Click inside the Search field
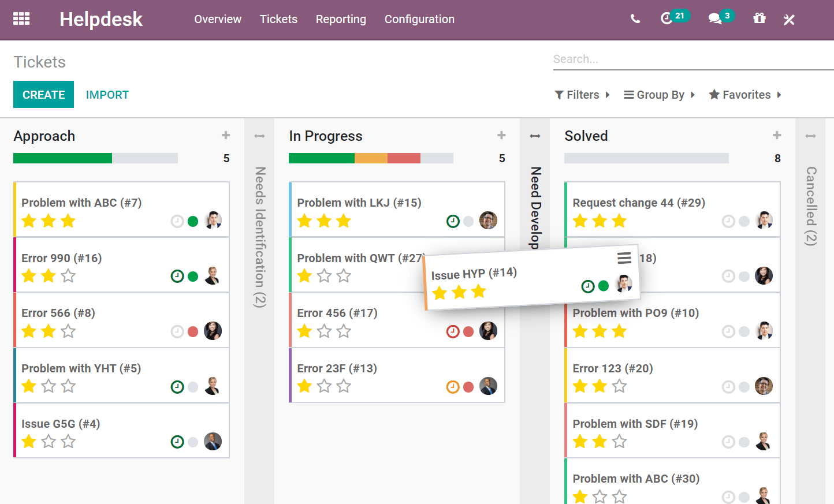Viewport: 834px width, 504px height. pos(664,58)
